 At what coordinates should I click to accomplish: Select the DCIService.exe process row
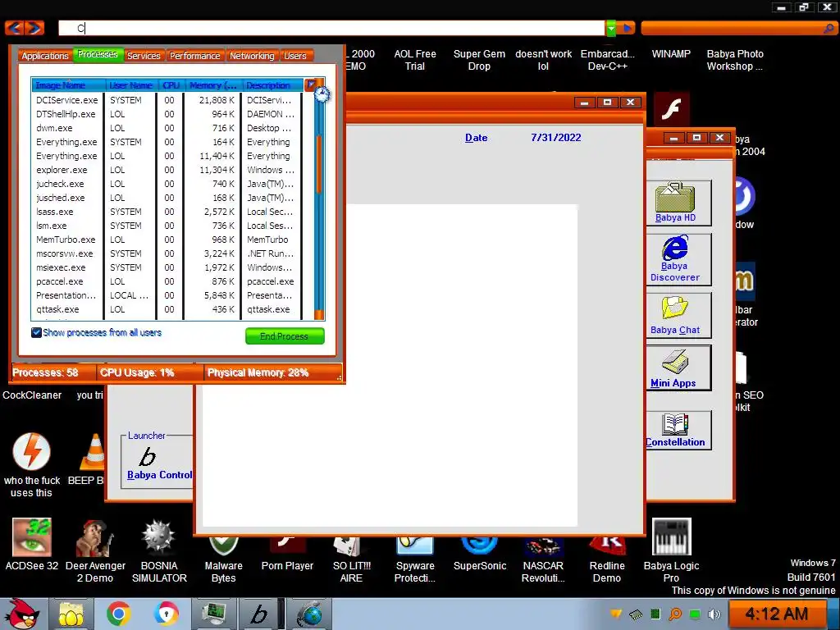point(166,100)
